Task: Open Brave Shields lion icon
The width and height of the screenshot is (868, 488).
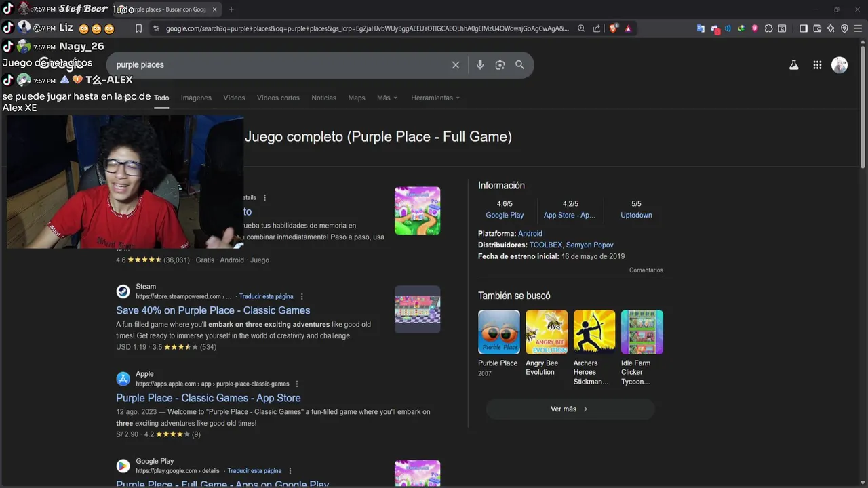Action: (614, 28)
